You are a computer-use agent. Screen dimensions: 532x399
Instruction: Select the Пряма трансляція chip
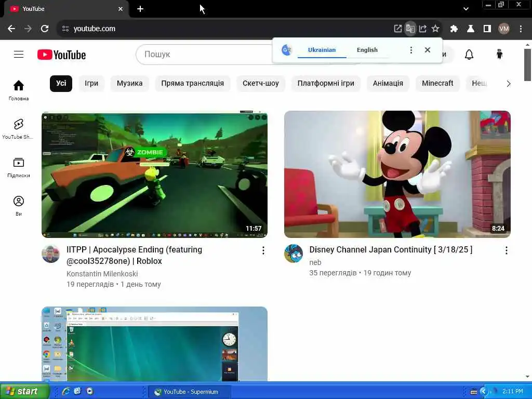pyautogui.click(x=192, y=84)
